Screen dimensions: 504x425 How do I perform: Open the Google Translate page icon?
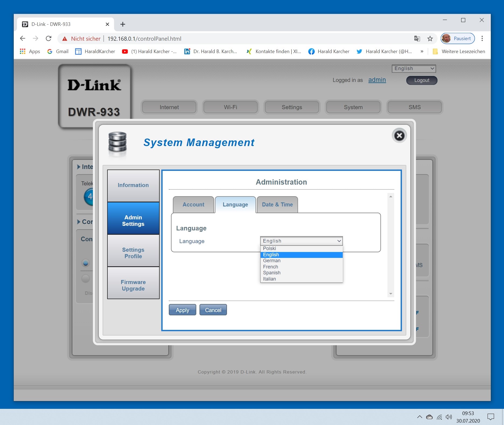click(417, 39)
